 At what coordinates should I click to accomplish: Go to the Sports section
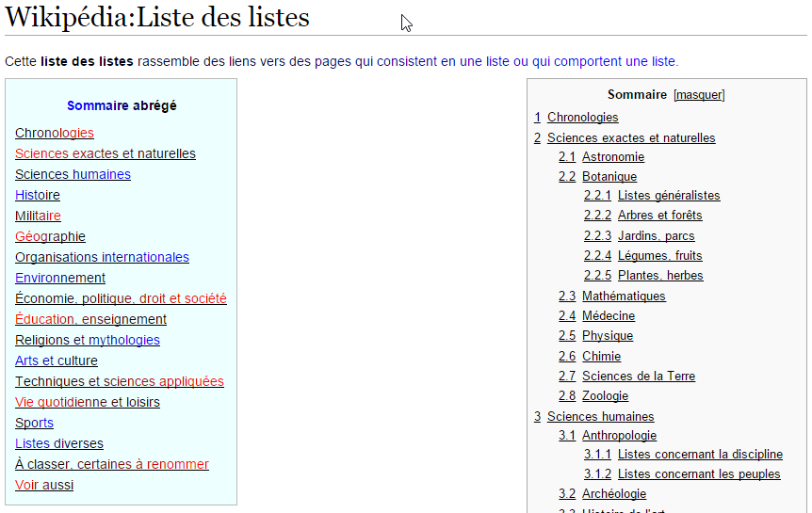[x=34, y=423]
